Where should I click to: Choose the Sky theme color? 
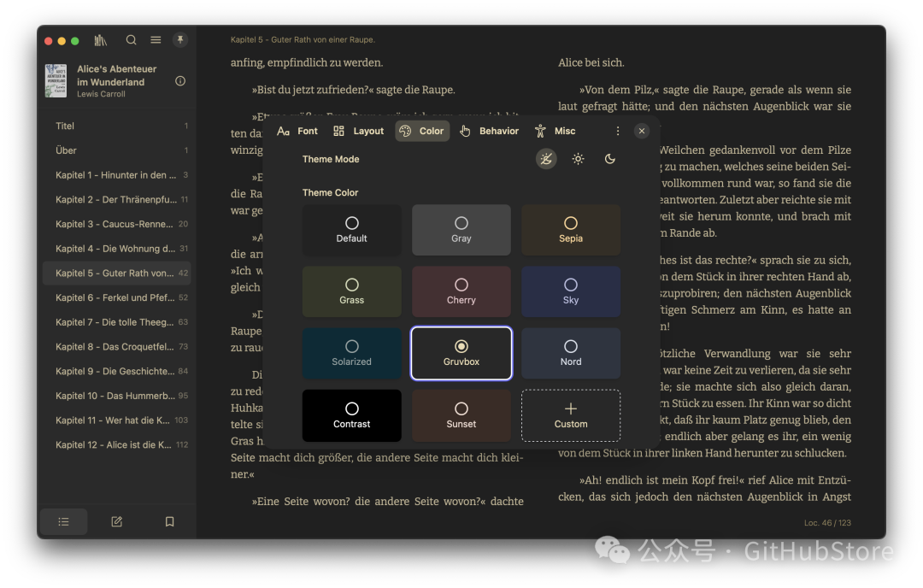[571, 292]
